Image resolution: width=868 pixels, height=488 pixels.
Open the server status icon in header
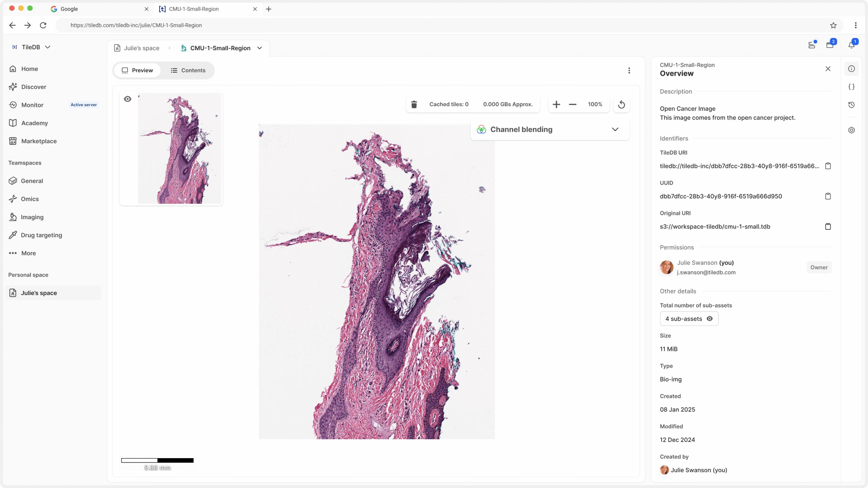point(812,45)
